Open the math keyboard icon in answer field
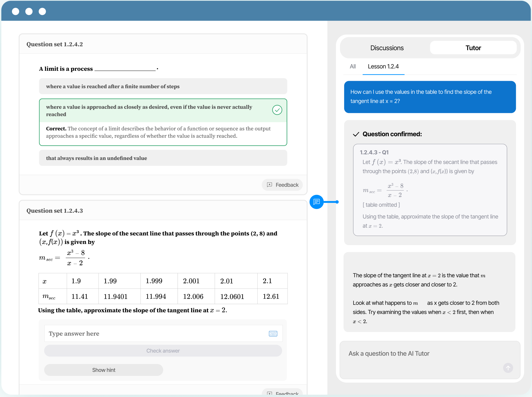 [273, 333]
